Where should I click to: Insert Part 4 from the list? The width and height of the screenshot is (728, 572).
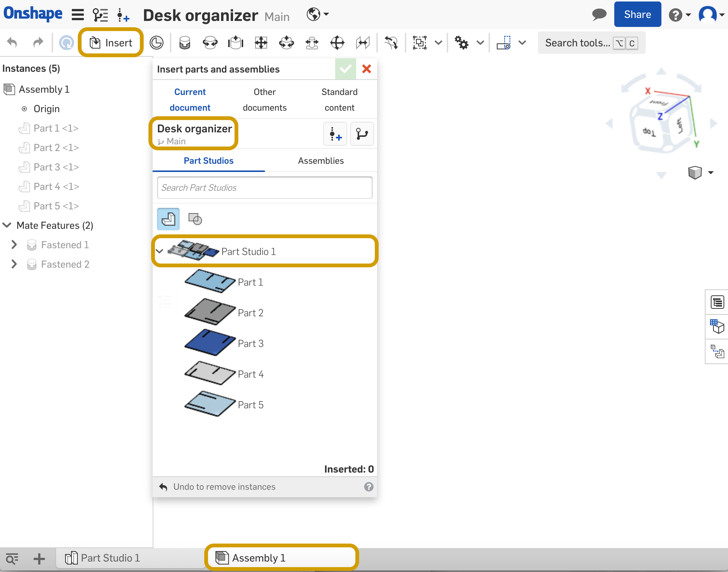tap(224, 374)
